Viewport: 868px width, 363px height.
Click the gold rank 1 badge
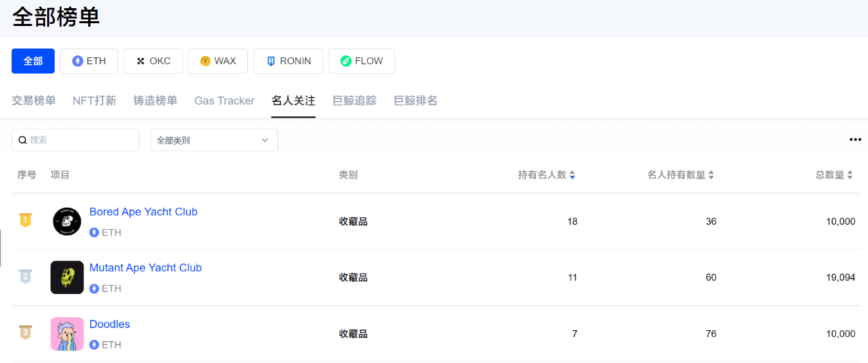pyautogui.click(x=25, y=220)
